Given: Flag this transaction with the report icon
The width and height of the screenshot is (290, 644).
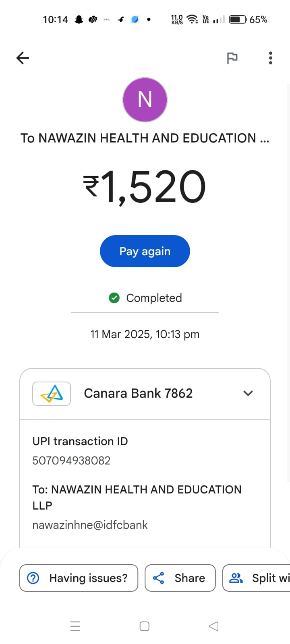Looking at the screenshot, I should pyautogui.click(x=232, y=58).
